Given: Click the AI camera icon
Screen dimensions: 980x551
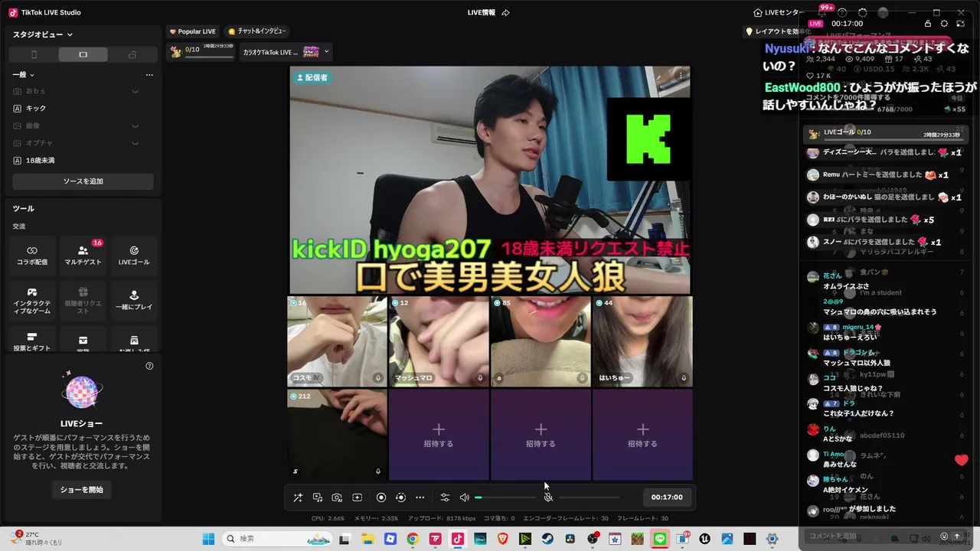Looking at the screenshot, I should click(x=337, y=497).
